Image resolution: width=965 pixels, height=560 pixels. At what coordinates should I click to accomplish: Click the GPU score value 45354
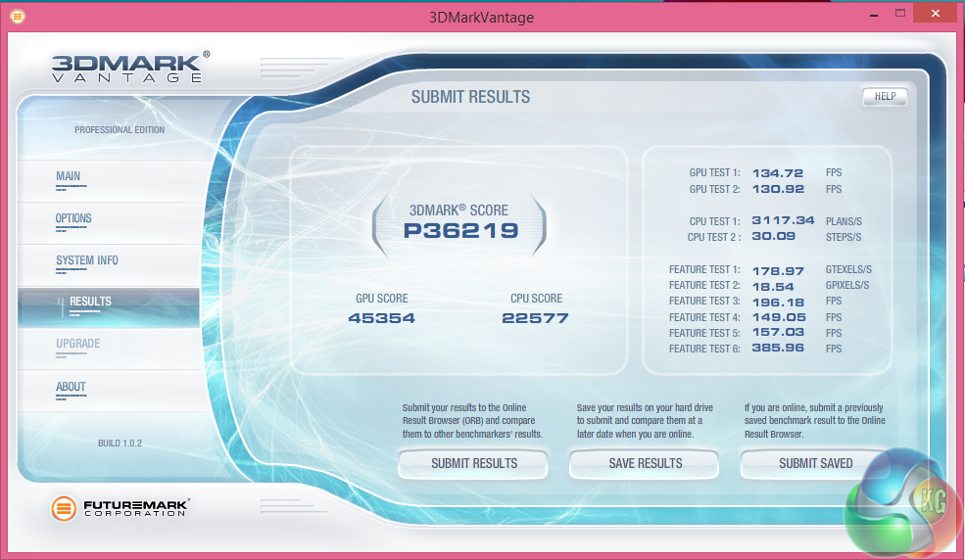click(x=381, y=318)
